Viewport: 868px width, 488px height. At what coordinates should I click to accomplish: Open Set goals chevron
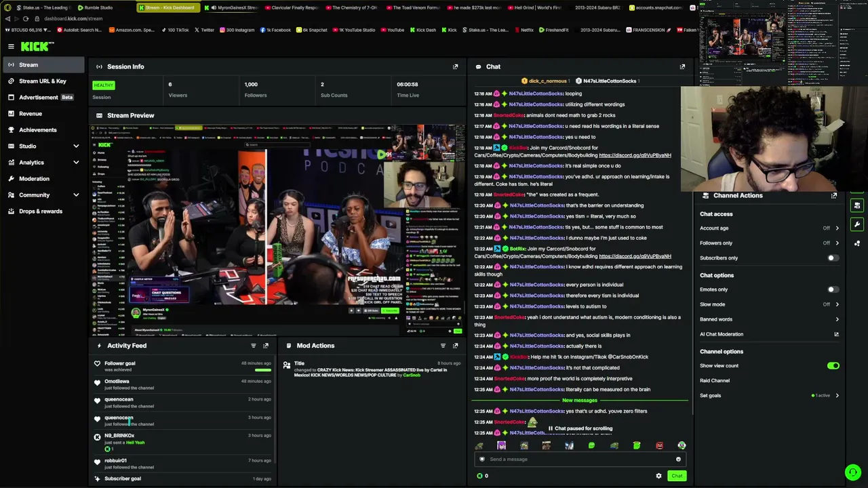[x=837, y=396]
